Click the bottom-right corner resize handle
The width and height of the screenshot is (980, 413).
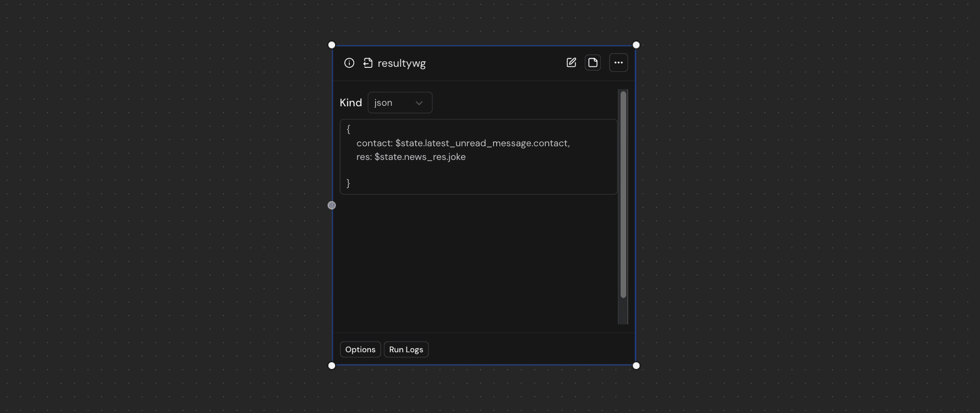[x=636, y=365]
